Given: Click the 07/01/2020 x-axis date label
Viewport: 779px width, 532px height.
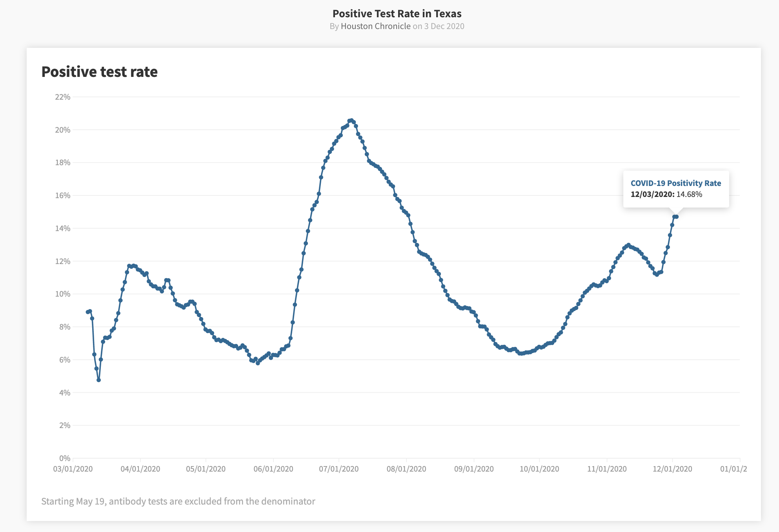Looking at the screenshot, I should pyautogui.click(x=339, y=469).
